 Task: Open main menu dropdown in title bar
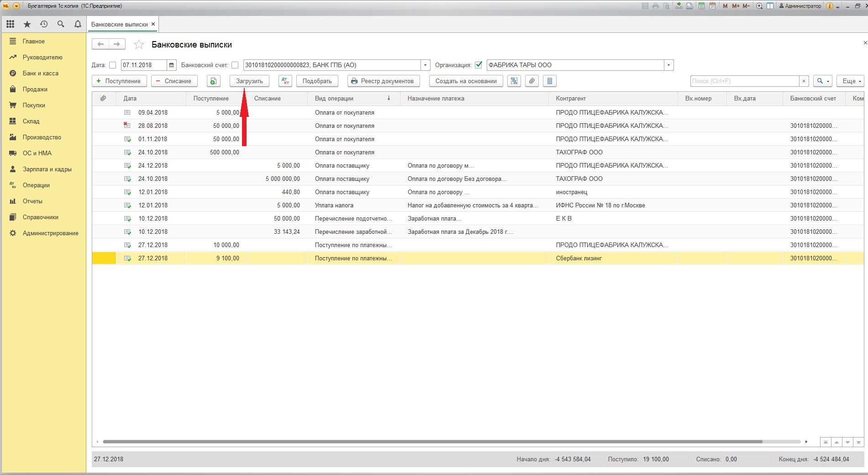click(x=16, y=6)
